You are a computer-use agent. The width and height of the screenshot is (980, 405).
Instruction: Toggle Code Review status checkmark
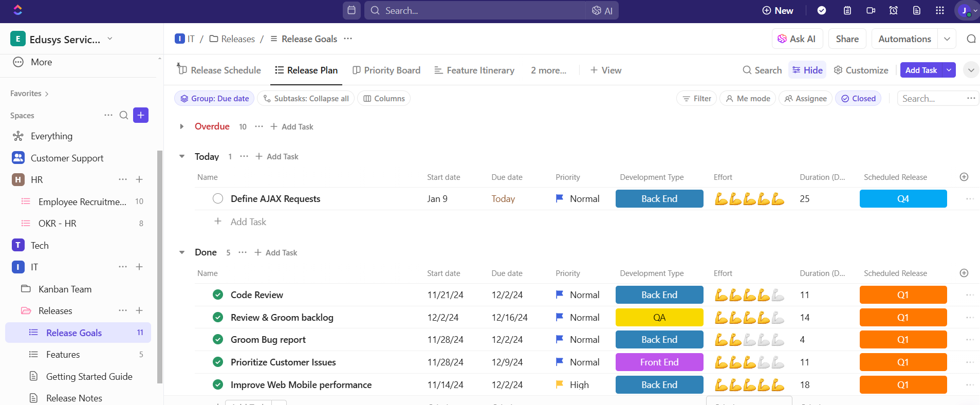coord(218,294)
